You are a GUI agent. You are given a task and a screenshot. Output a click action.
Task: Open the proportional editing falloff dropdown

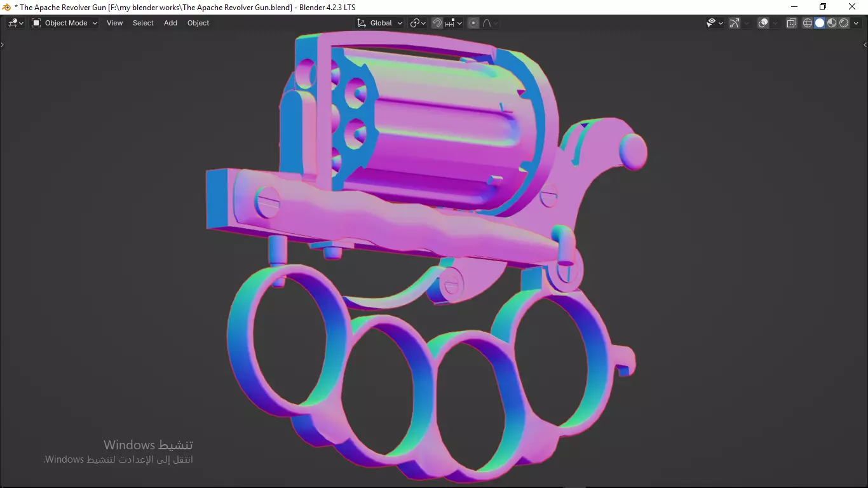click(x=490, y=23)
